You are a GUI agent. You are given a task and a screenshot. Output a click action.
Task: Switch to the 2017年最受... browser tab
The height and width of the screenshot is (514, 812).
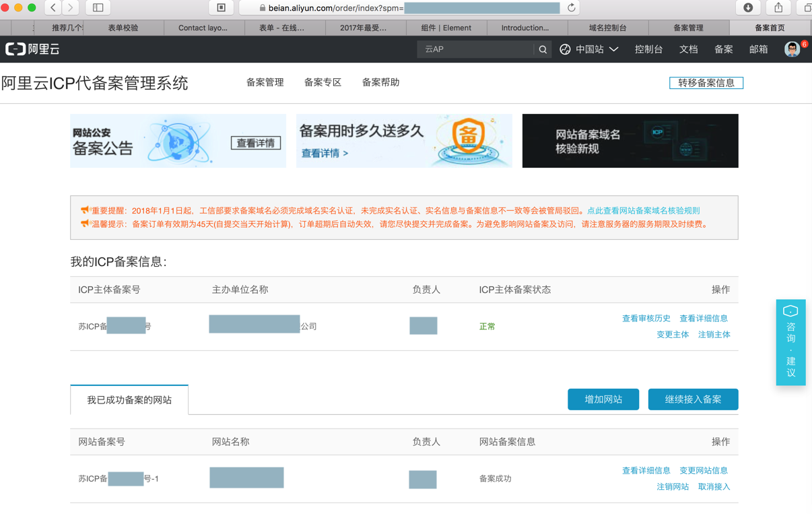pyautogui.click(x=364, y=28)
